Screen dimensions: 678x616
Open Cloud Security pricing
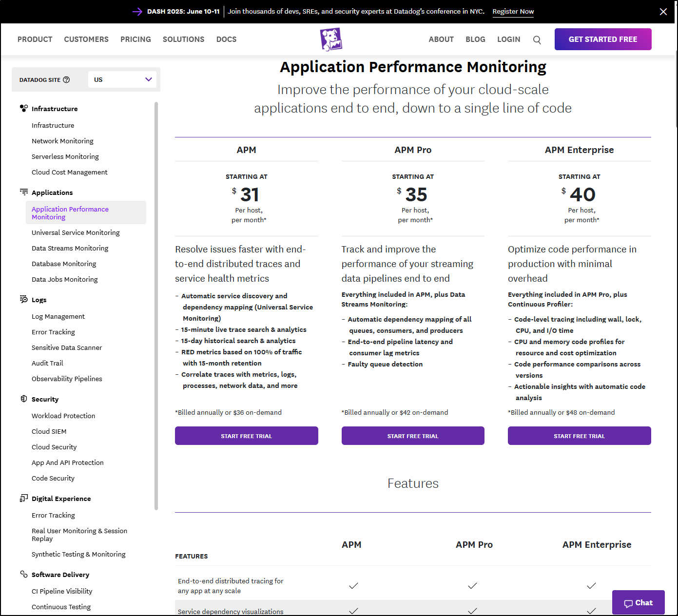[54, 447]
